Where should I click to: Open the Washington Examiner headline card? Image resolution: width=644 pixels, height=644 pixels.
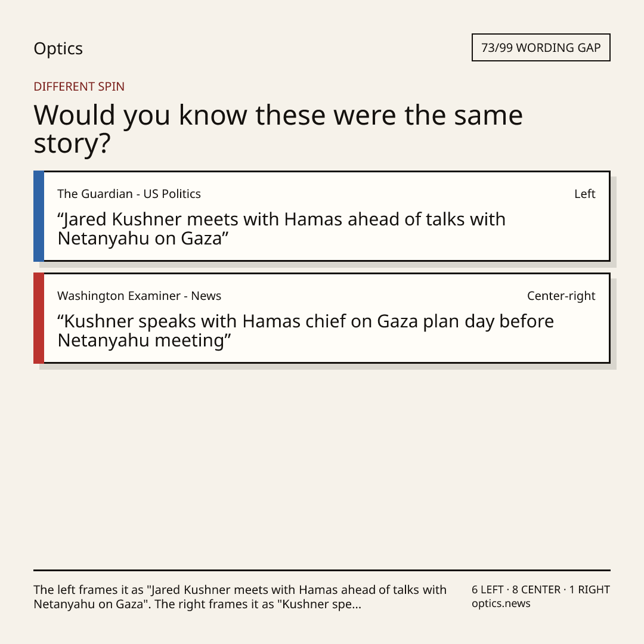(x=322, y=318)
